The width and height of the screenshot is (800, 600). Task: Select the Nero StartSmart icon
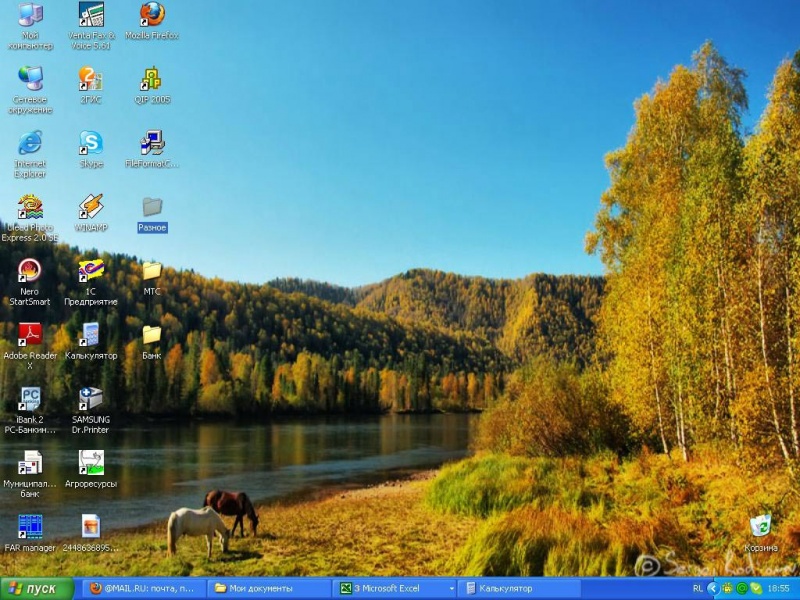point(30,271)
